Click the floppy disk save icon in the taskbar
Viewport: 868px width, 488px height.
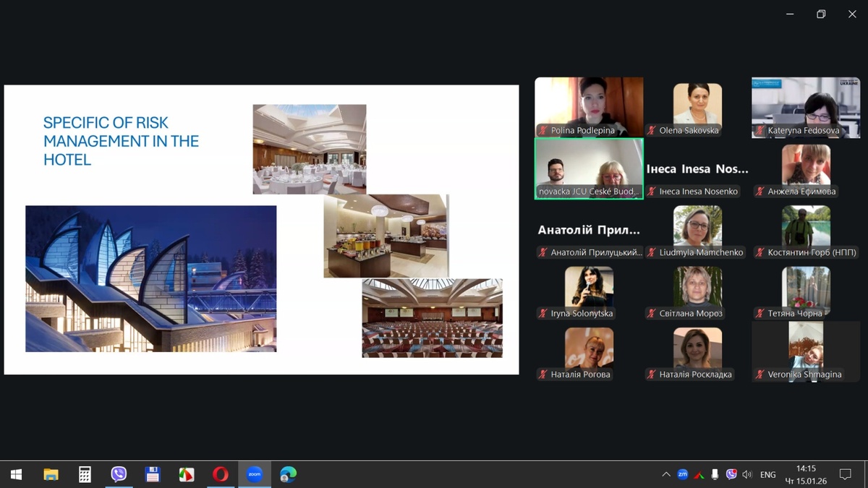pos(153,474)
